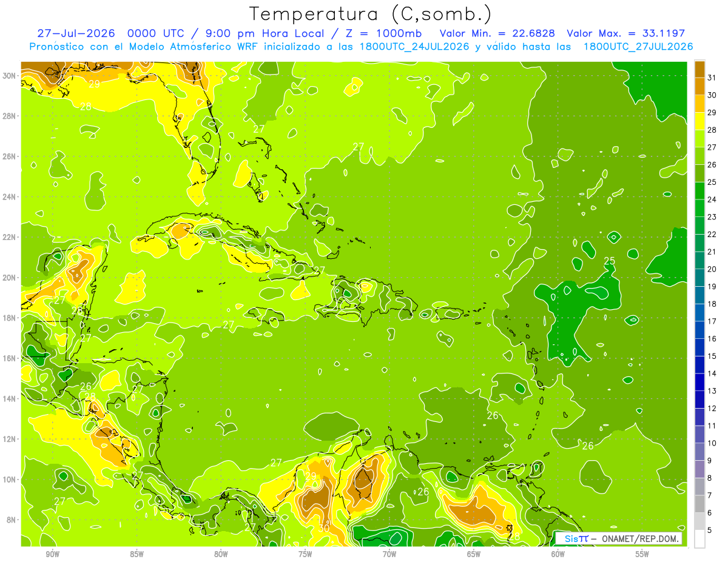728x562 pixels.
Task: Click the '55W' longitude label
Action: tap(642, 554)
